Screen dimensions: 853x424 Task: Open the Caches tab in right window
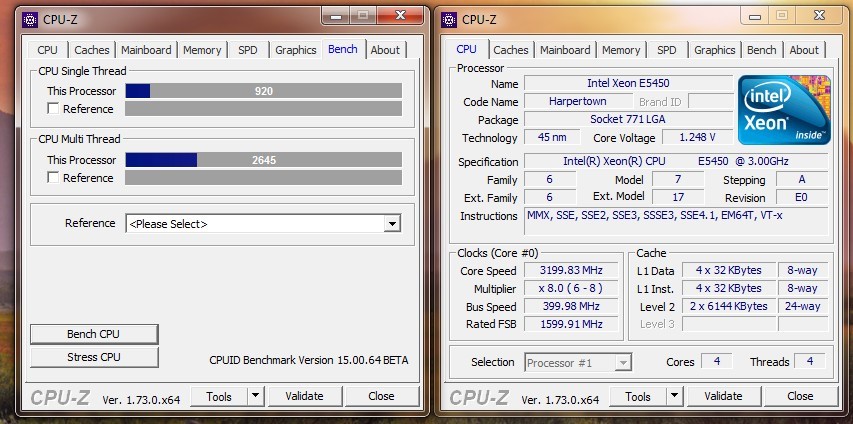click(510, 50)
